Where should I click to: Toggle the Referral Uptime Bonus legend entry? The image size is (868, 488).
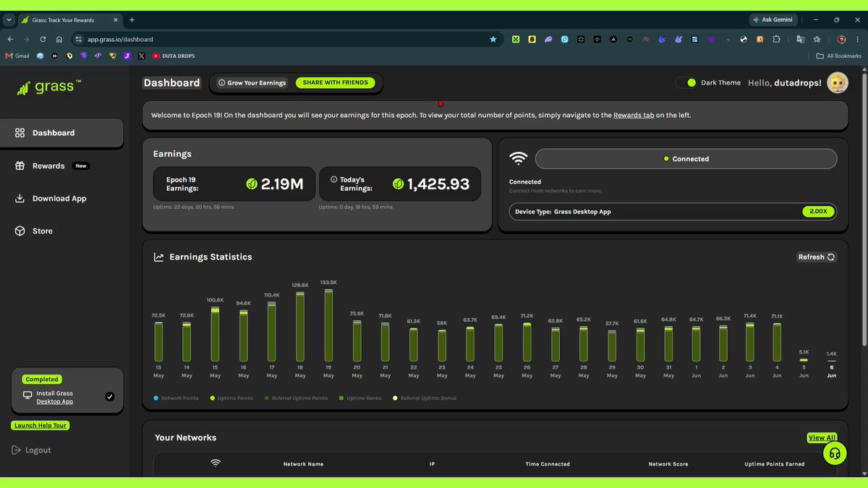(x=425, y=398)
